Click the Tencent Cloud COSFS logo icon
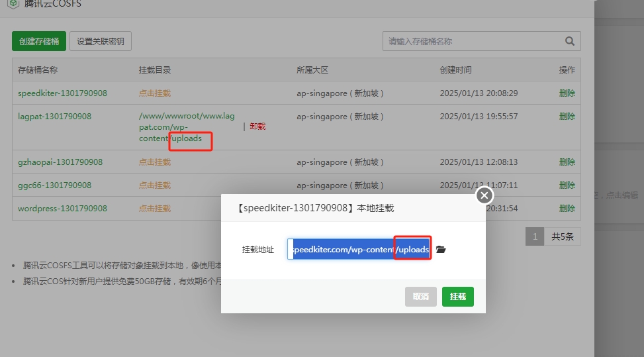644x357 pixels. pyautogui.click(x=13, y=4)
